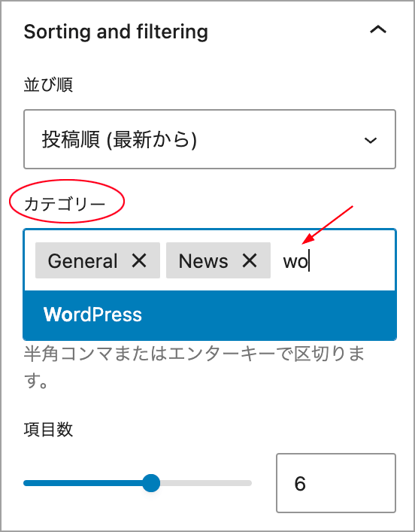This screenshot has width=415, height=532.
Task: Click the 項目数 slider handle
Action: tap(151, 483)
